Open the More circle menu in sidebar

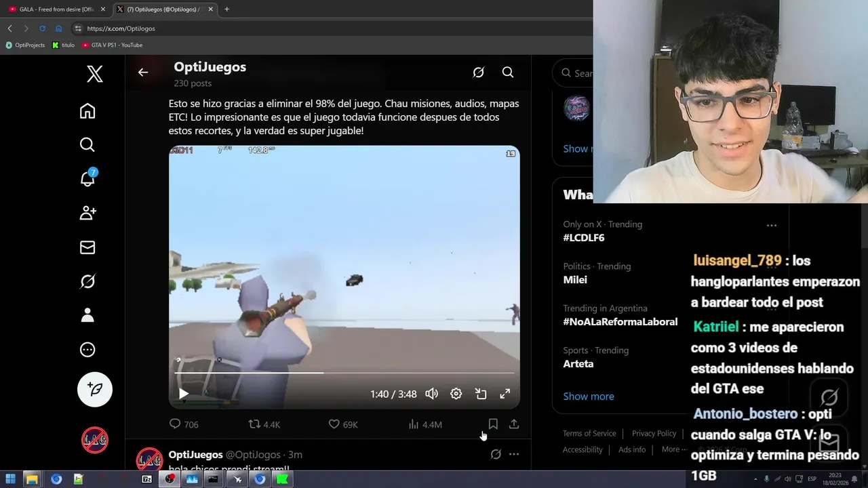click(x=87, y=350)
